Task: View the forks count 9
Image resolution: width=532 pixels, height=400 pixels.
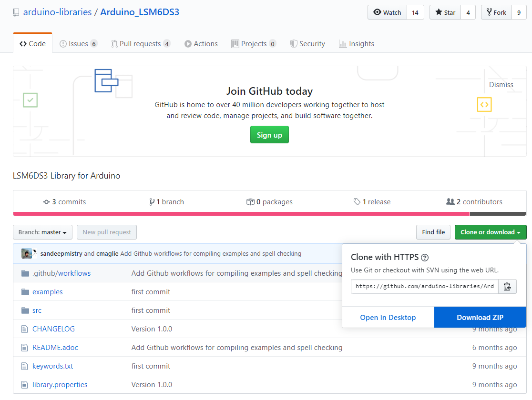Action: 519,12
